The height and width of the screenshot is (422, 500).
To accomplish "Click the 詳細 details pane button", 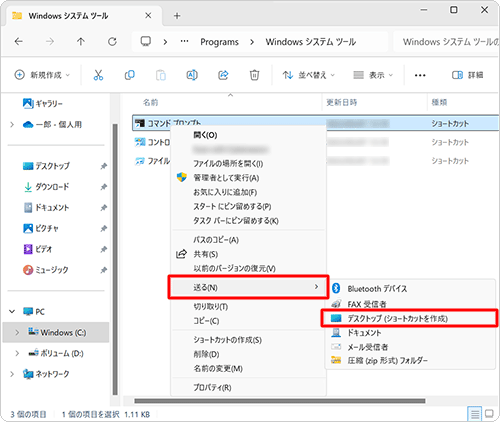I will point(467,75).
